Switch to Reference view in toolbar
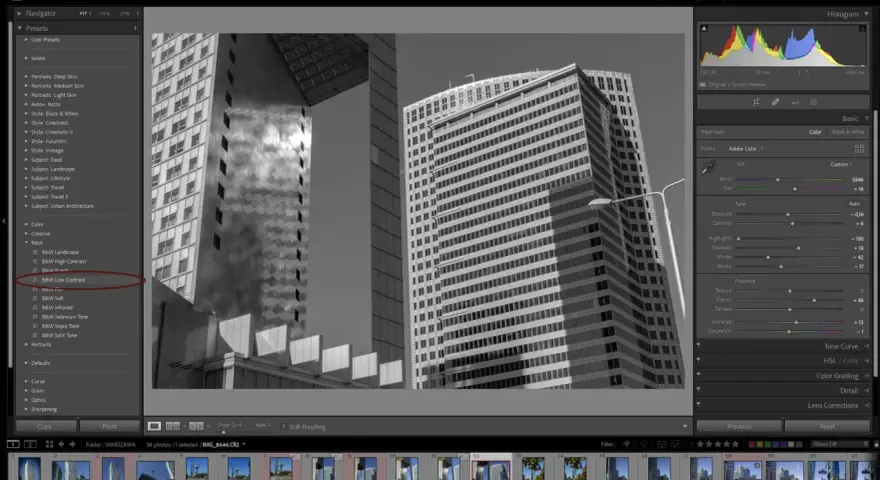Screen dimensions: 880x480 [173, 426]
